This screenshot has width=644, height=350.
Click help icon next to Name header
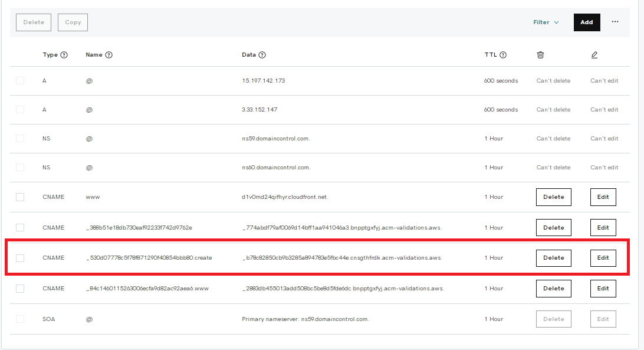click(x=109, y=55)
